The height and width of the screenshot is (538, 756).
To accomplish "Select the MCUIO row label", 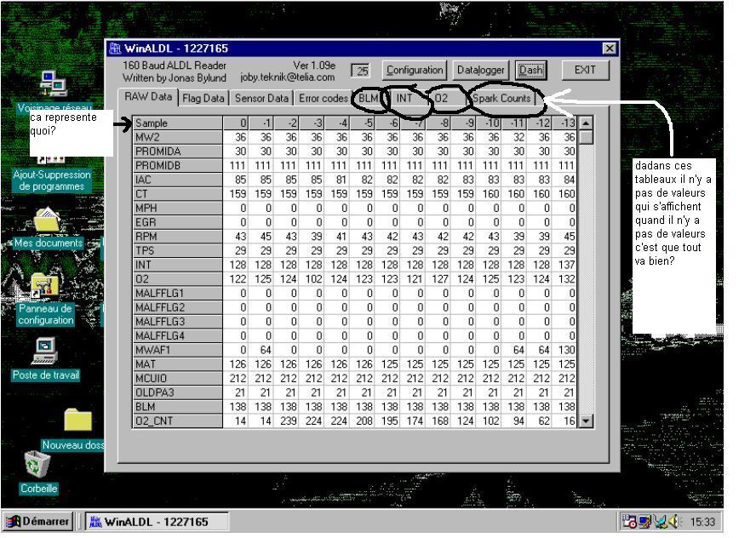I will coord(177,379).
